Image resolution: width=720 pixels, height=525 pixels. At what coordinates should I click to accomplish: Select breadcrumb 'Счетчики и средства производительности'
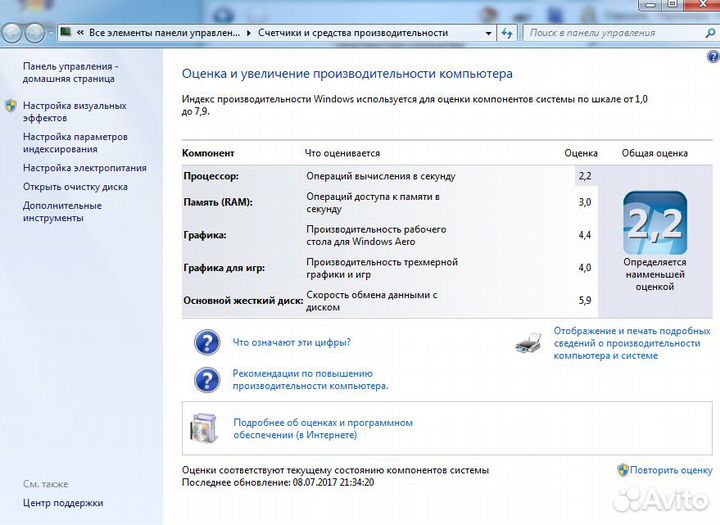[x=353, y=33]
